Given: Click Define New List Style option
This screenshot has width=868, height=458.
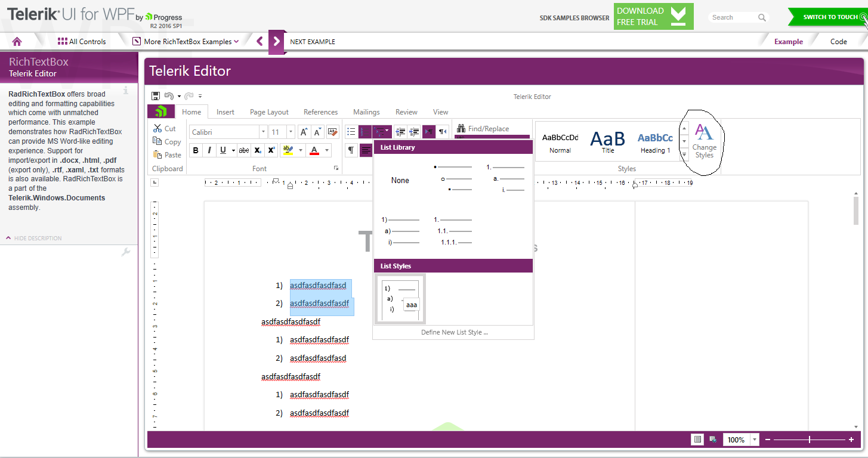Looking at the screenshot, I should 454,332.
